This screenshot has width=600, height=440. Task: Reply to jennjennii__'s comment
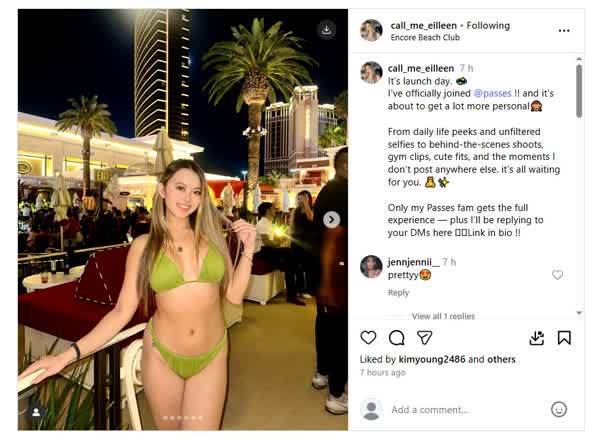point(398,293)
